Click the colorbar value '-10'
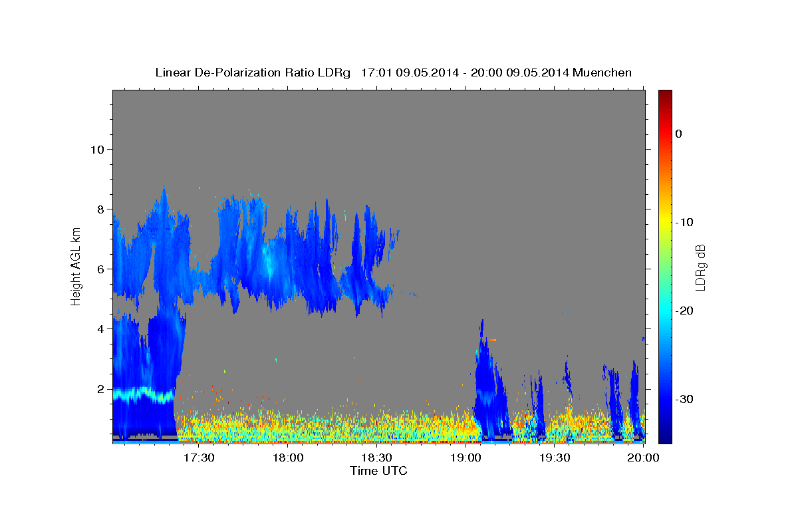The width and height of the screenshot is (798, 532). click(685, 222)
